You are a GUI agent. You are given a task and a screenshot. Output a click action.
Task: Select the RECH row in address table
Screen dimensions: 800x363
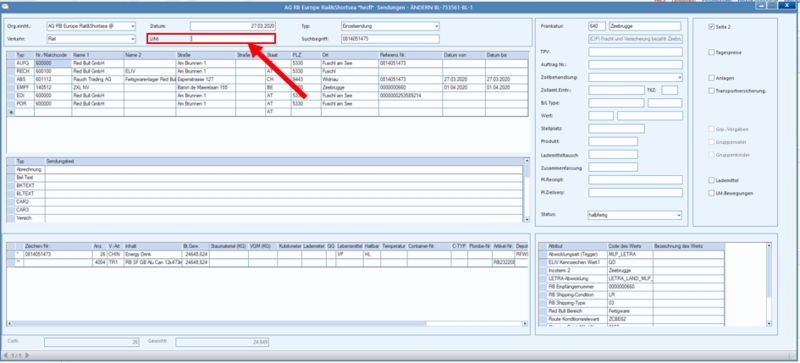[267, 71]
